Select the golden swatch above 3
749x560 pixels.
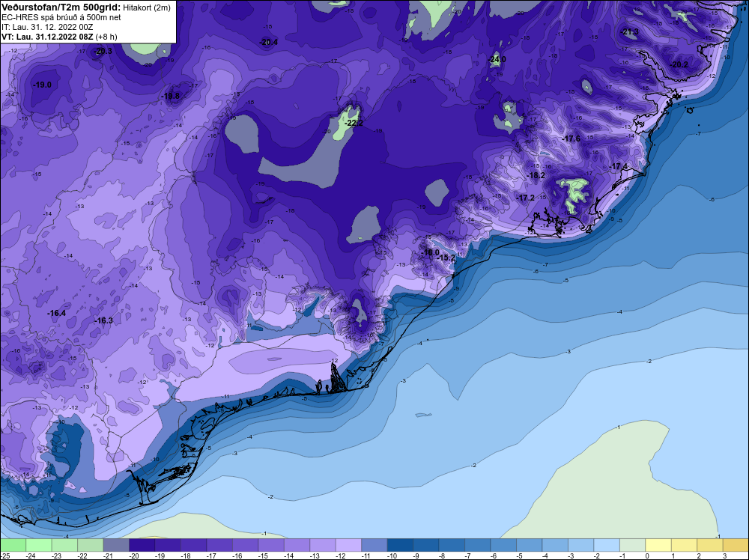click(736, 545)
